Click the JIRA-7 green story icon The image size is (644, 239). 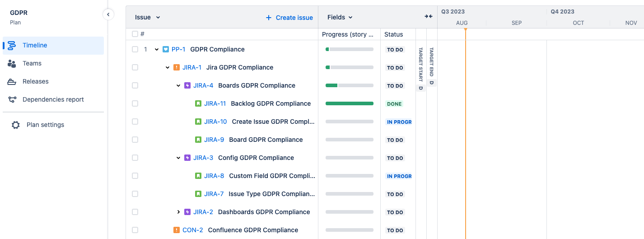(198, 194)
